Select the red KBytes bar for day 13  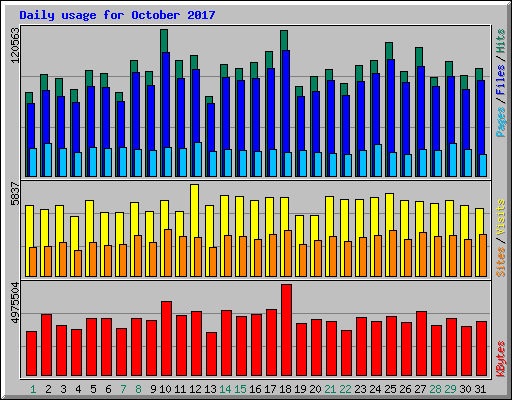point(211,354)
